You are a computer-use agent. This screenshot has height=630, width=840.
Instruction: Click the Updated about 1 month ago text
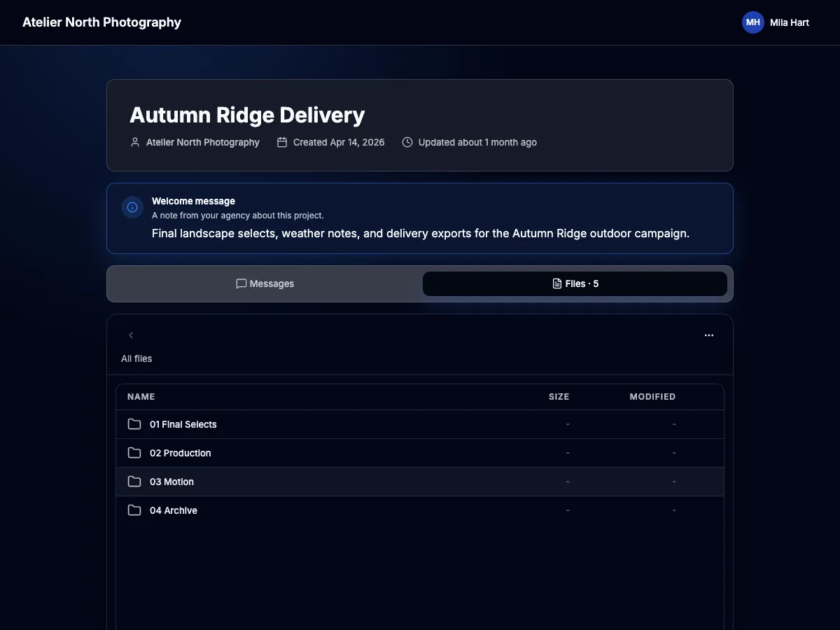click(x=477, y=142)
